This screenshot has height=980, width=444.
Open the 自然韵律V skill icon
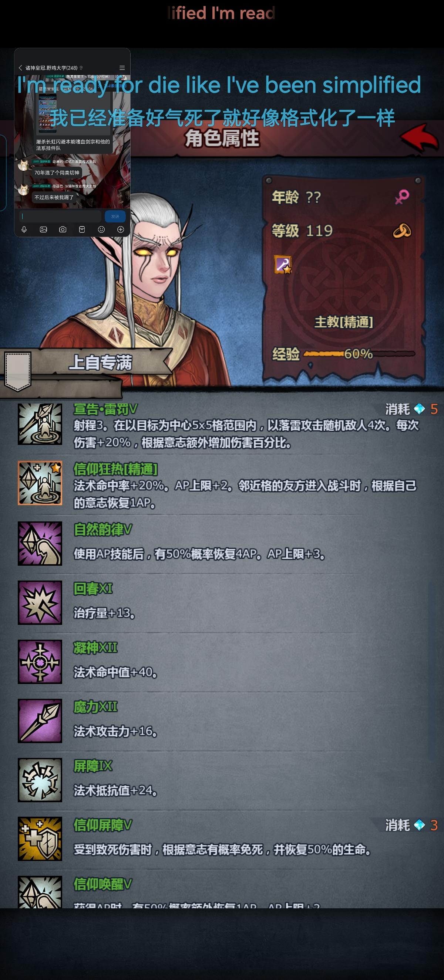(40, 543)
